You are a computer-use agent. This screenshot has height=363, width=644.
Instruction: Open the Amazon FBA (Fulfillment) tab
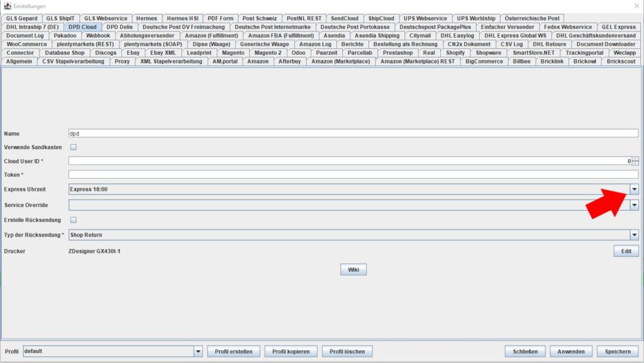pyautogui.click(x=281, y=36)
